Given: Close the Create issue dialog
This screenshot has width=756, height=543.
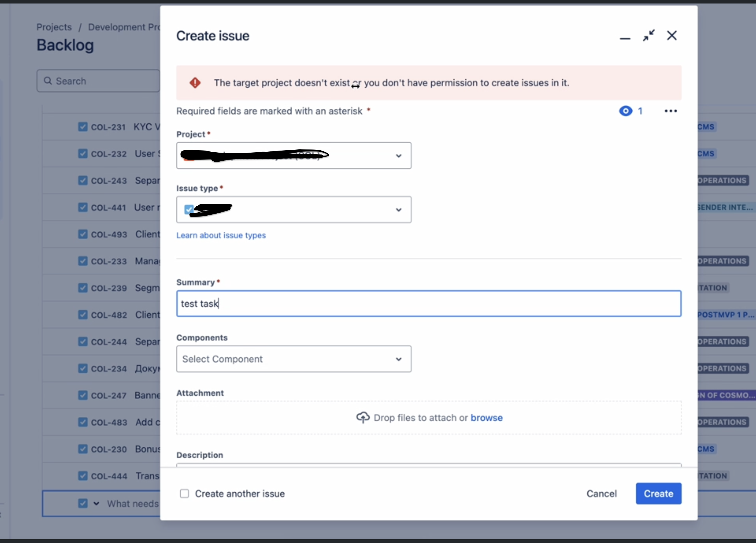Looking at the screenshot, I should click(671, 35).
